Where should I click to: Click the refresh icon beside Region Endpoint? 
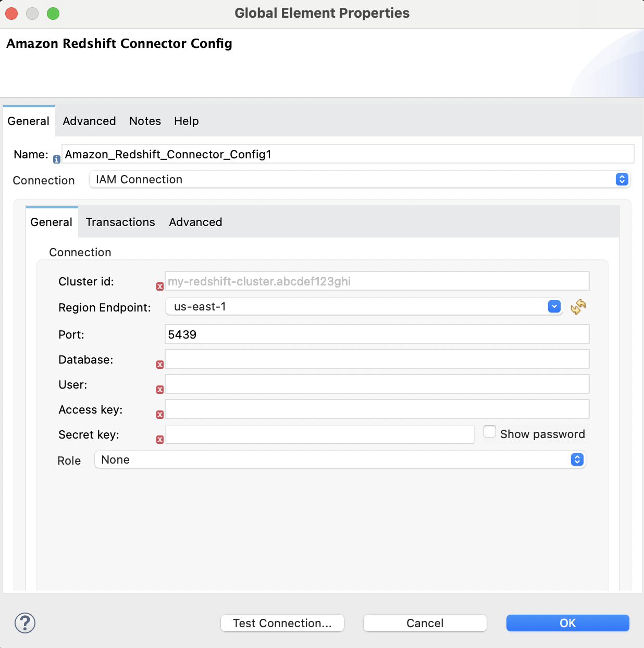(x=578, y=307)
